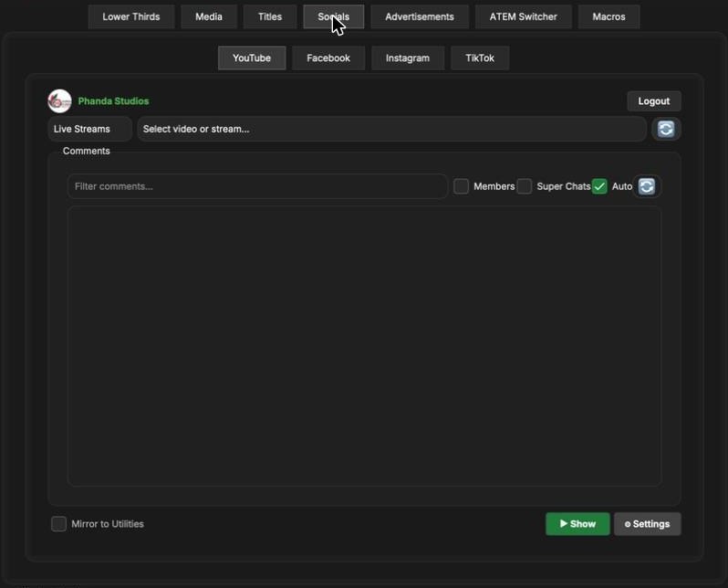The image size is (728, 588).
Task: Open the Select video or stream dropdown
Action: pos(392,130)
